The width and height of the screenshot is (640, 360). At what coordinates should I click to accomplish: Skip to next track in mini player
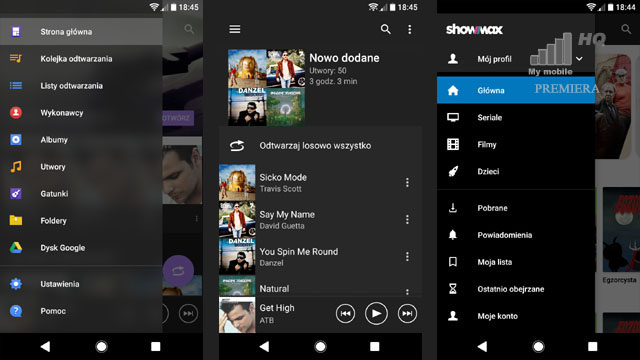click(407, 313)
